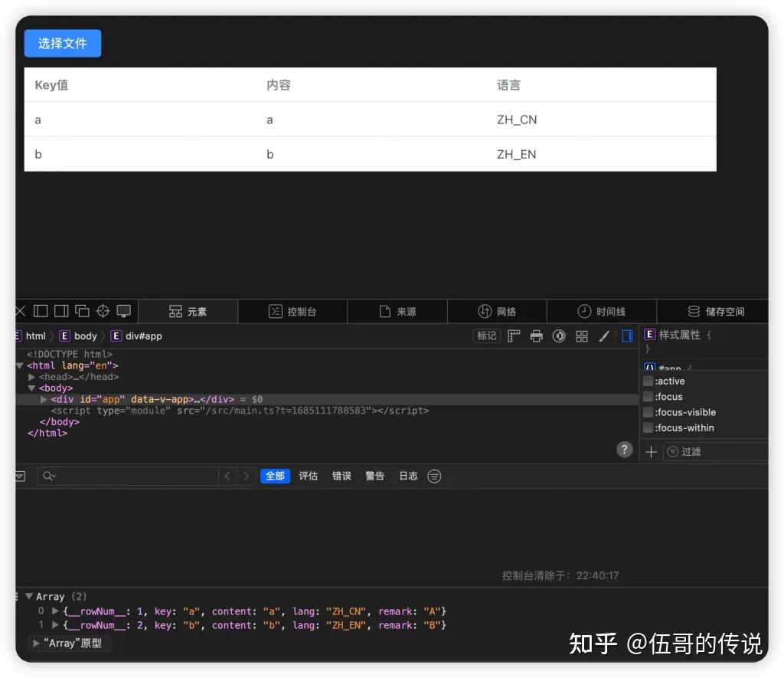Click the help question mark button
Viewport: 784px width, 678px height.
pyautogui.click(x=624, y=450)
